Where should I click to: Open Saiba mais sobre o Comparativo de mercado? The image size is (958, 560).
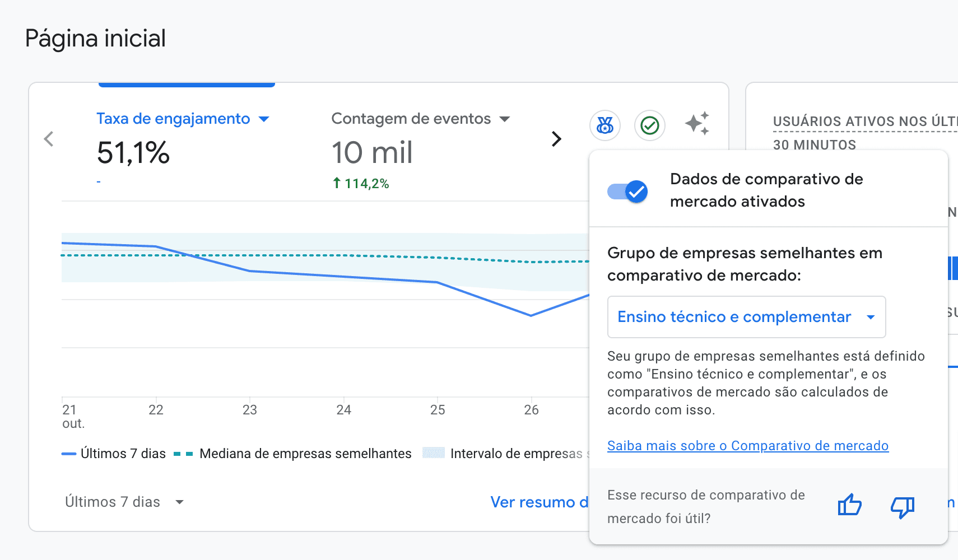[747, 446]
